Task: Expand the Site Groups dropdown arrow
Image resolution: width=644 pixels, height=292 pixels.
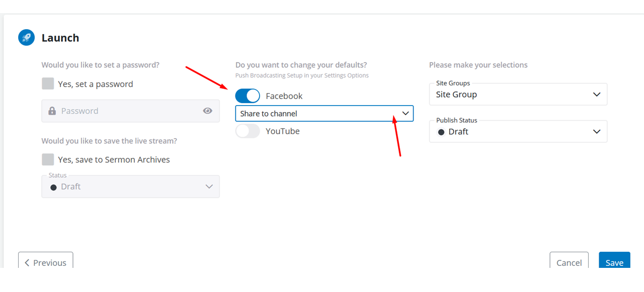Action: click(597, 94)
